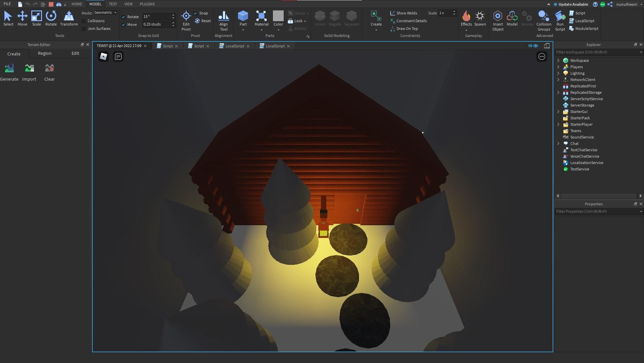The height and width of the screenshot is (363, 644).
Task: Open the Region tab in Terrain Editor
Action: tap(44, 53)
